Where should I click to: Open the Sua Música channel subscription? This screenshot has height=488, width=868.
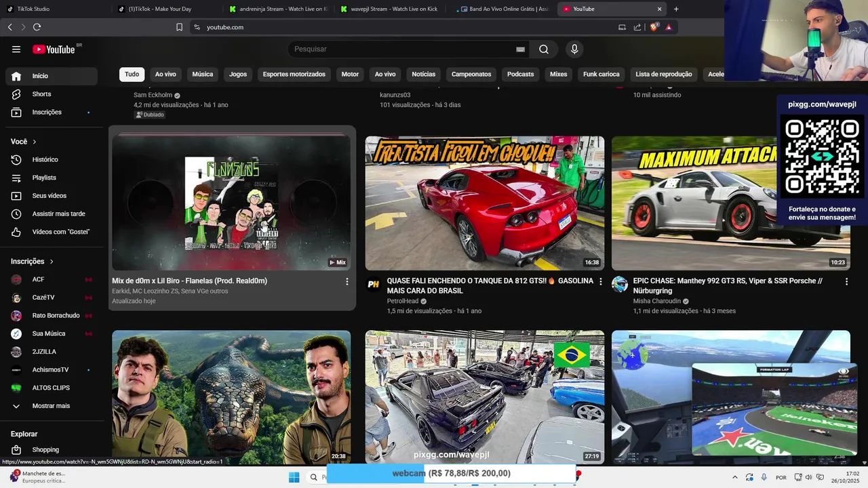[52, 333]
